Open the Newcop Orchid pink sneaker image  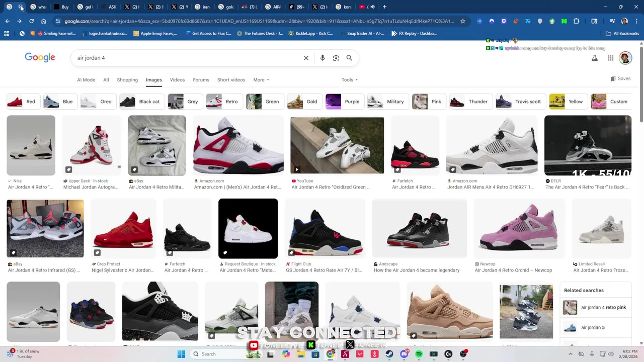point(519,229)
